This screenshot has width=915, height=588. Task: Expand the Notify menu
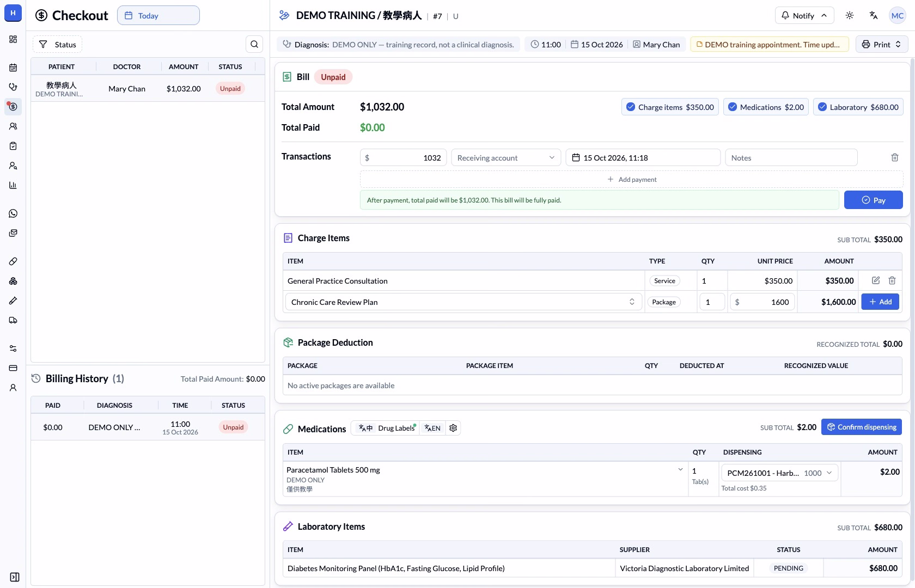[804, 15]
